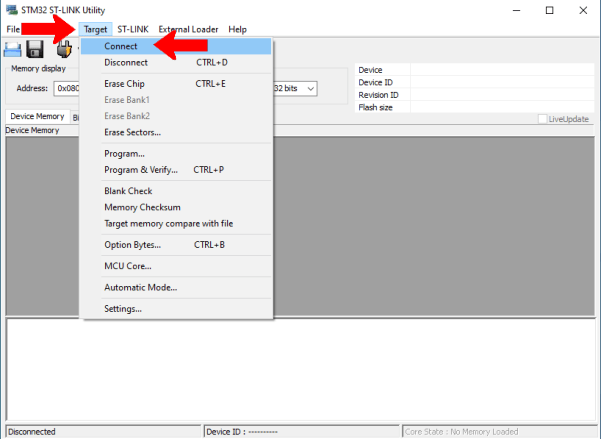601x439 pixels.
Task: Click the save file floppy icon
Action: (35, 49)
